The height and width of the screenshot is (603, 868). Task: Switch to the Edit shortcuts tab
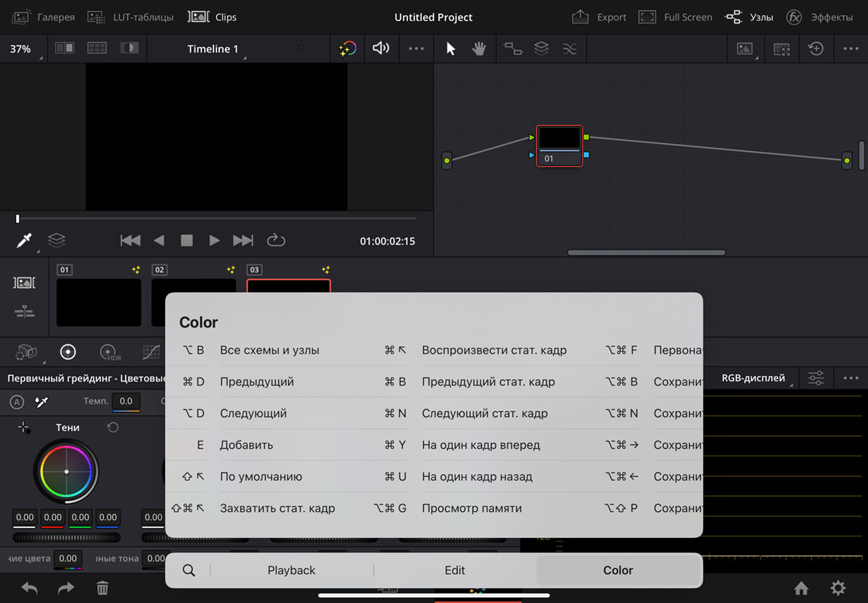coord(455,570)
